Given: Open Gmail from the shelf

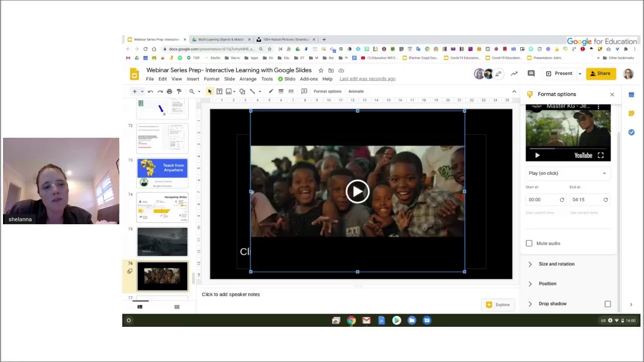Looking at the screenshot, I should (x=366, y=320).
